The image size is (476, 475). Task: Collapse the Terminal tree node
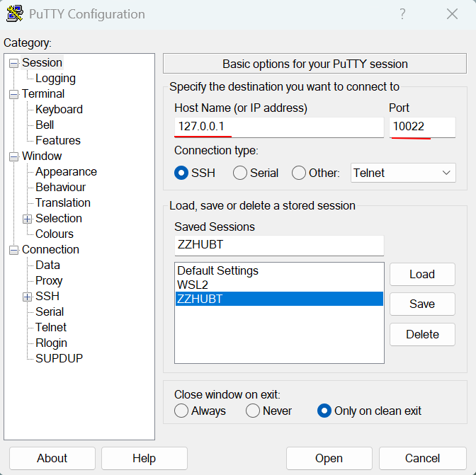pos(13,94)
